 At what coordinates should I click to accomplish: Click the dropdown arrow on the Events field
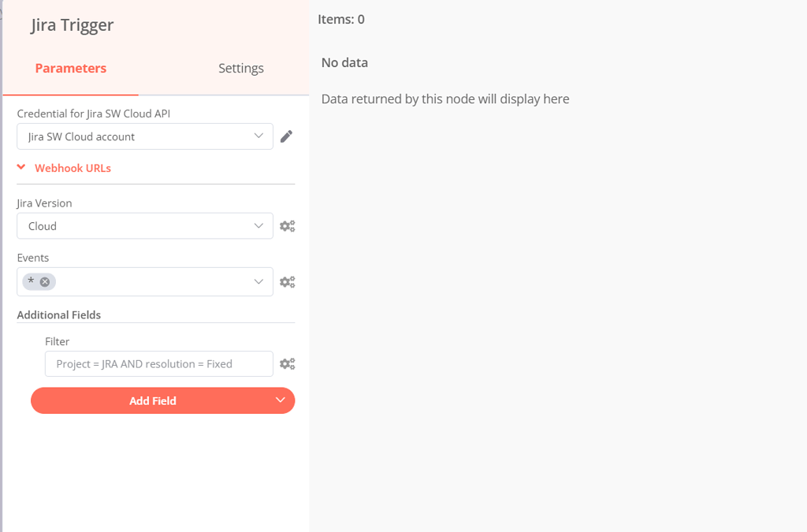pos(258,281)
